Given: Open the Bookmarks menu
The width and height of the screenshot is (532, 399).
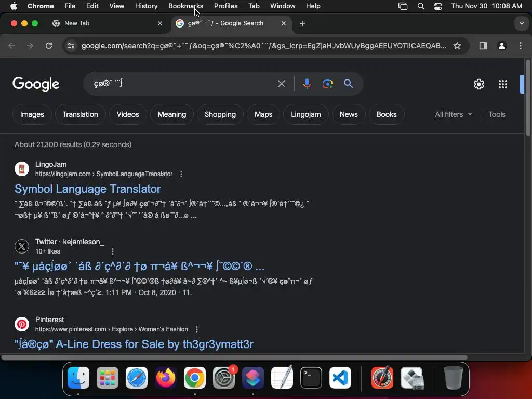Looking at the screenshot, I should pyautogui.click(x=185, y=6).
